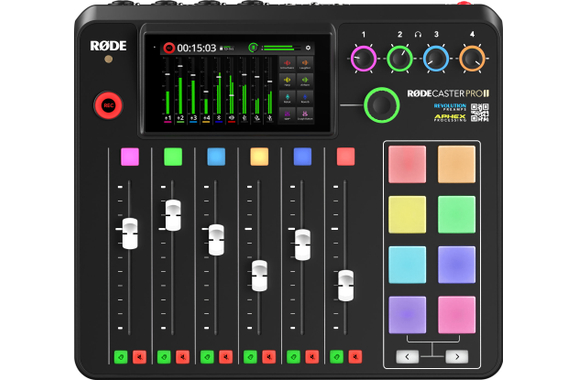576x380 pixels.
Task: Select the red-underlined sound pad channel on screen
Action: [x=231, y=118]
